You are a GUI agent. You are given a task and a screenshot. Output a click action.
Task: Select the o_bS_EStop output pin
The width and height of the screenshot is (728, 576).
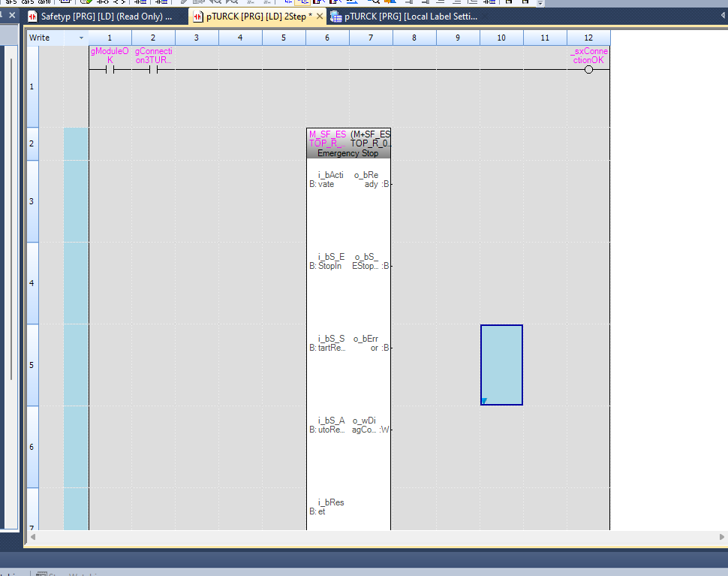click(371, 261)
